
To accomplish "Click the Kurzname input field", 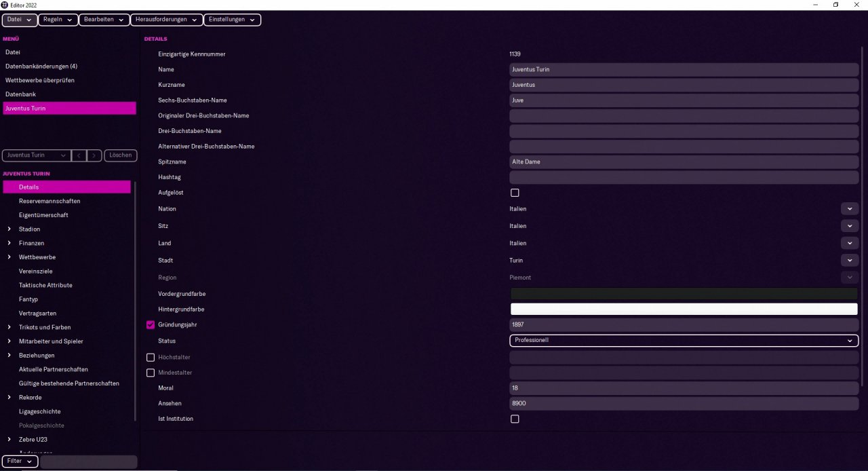I will click(x=684, y=85).
